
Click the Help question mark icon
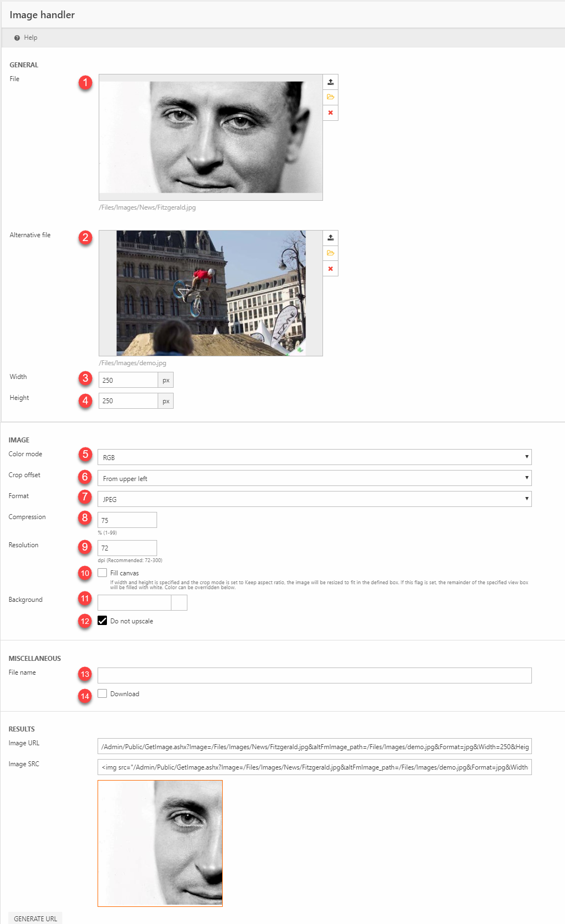coord(17,38)
